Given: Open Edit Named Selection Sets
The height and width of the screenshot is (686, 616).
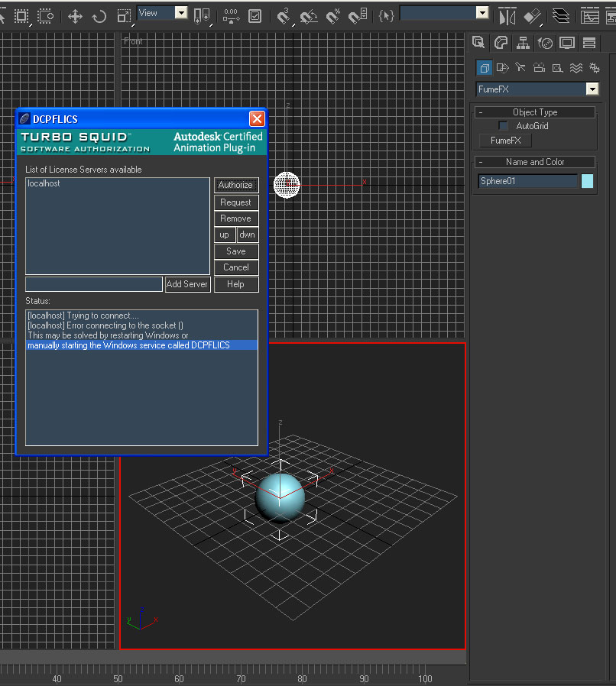Looking at the screenshot, I should [x=386, y=17].
